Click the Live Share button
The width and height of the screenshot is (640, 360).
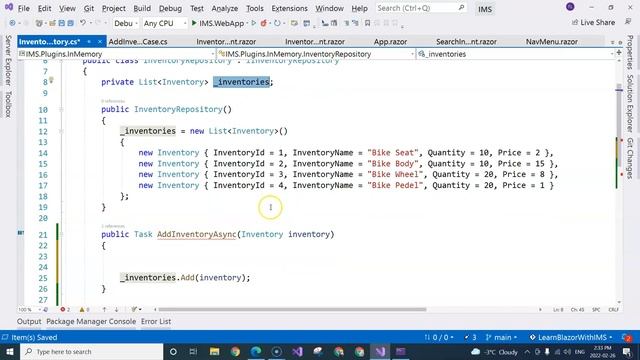[593, 22]
